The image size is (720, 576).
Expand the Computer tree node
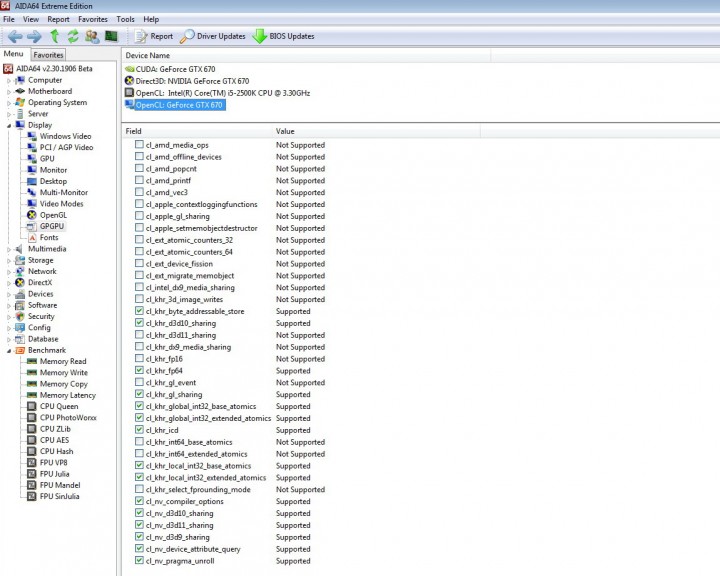(x=9, y=80)
